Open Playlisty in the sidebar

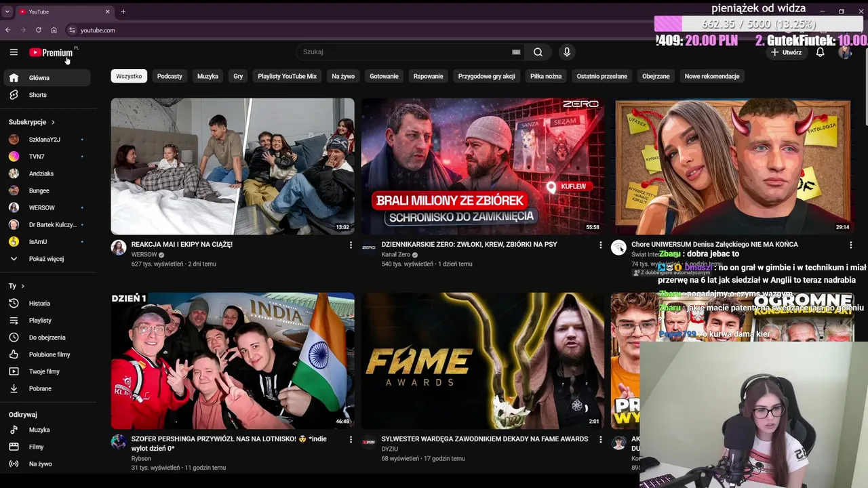pyautogui.click(x=46, y=321)
